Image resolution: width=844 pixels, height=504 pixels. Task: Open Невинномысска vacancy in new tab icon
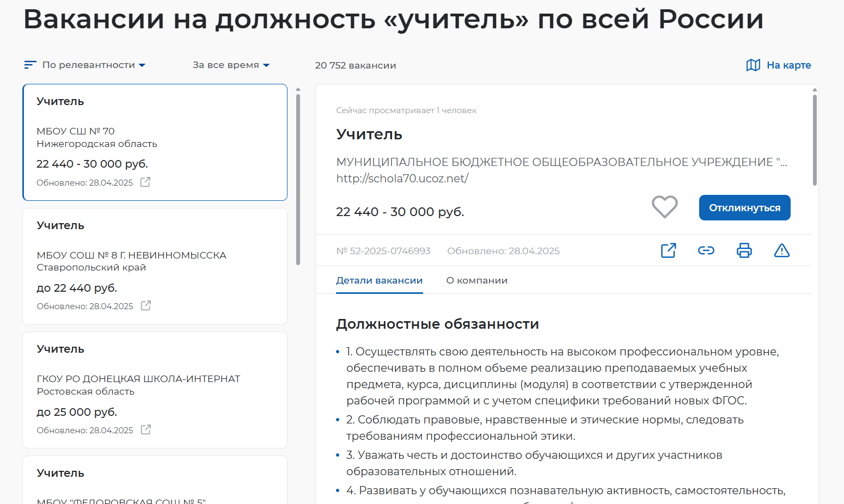[146, 306]
